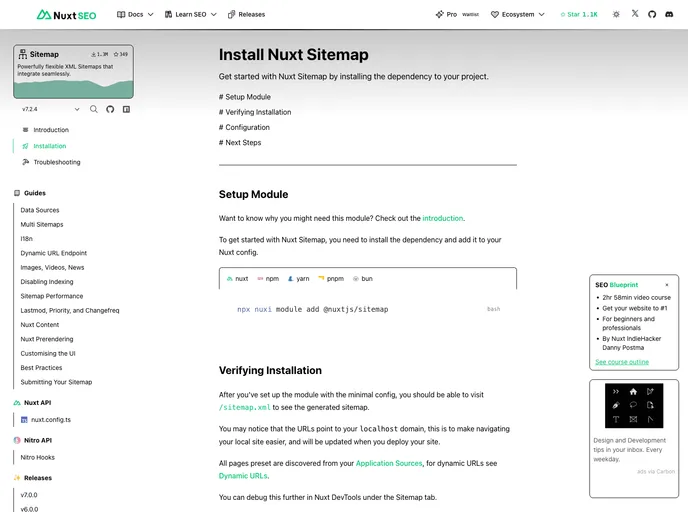Select the yarn code tab
Image resolution: width=688 pixels, height=512 pixels.
(298, 279)
